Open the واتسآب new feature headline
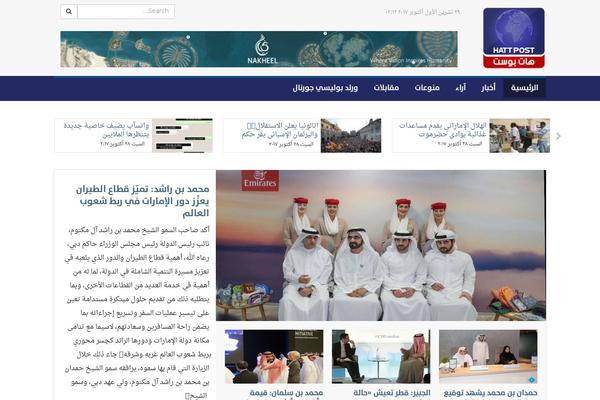Image resolution: width=600 pixels, height=400 pixels. click(x=106, y=130)
